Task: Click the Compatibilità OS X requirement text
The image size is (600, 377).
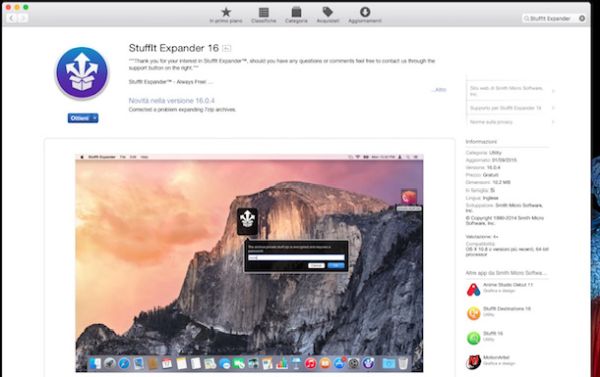Action: (507, 249)
